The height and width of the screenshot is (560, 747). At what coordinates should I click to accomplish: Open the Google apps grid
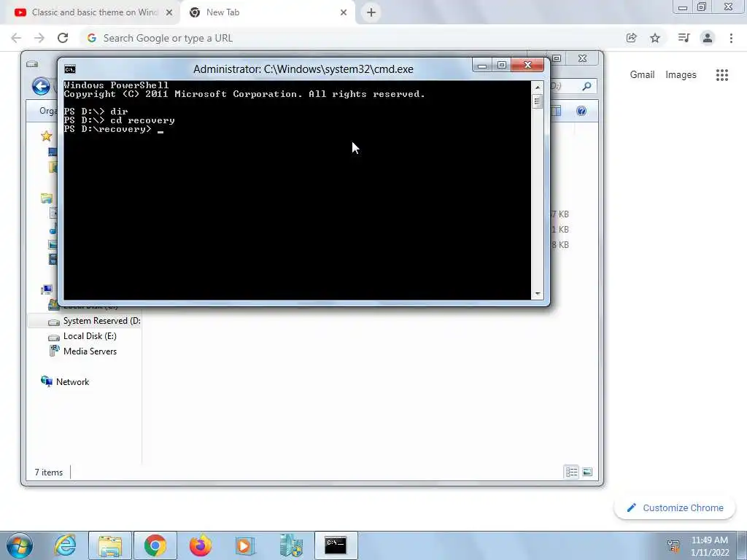[x=722, y=75]
